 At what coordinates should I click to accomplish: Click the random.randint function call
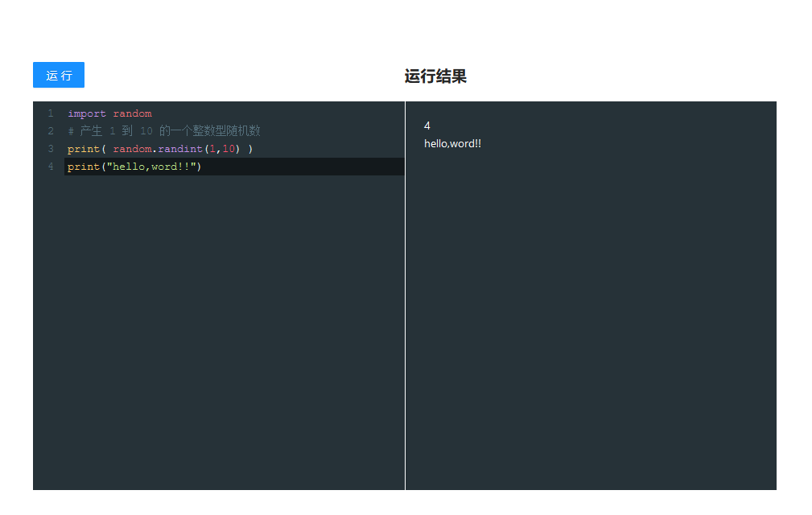[157, 148]
